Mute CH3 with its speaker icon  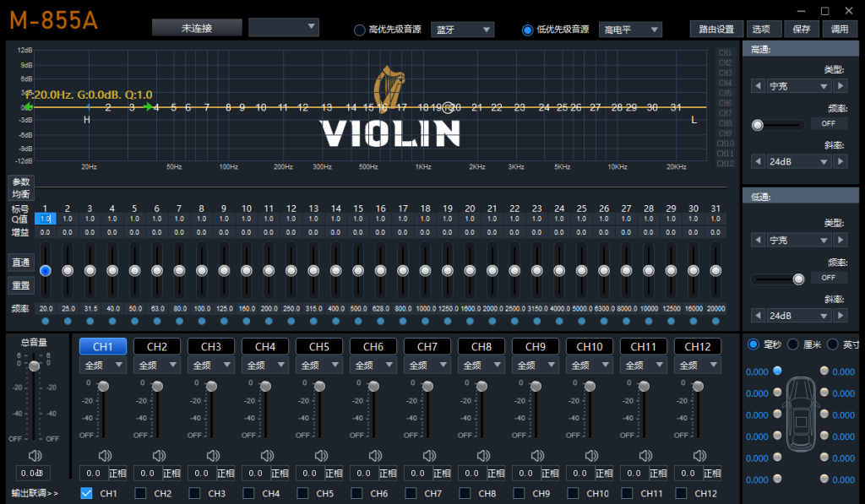click(x=213, y=456)
